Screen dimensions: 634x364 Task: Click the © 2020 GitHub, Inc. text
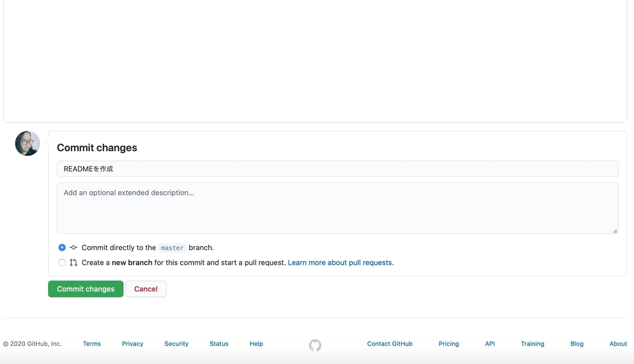32,343
